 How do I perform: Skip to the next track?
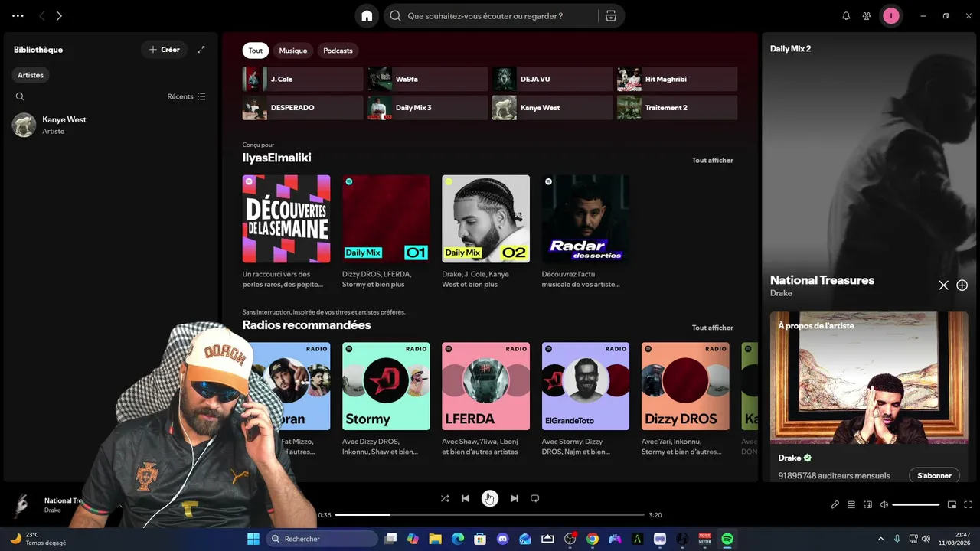(514, 498)
